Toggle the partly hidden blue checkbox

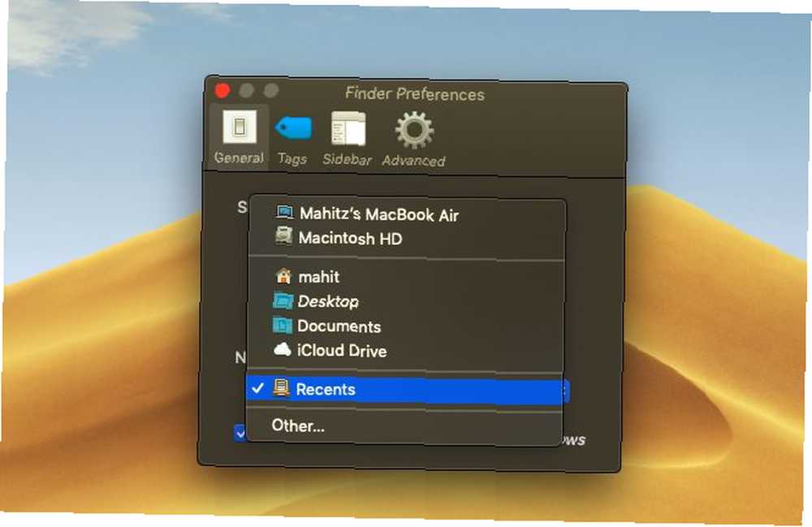[240, 433]
